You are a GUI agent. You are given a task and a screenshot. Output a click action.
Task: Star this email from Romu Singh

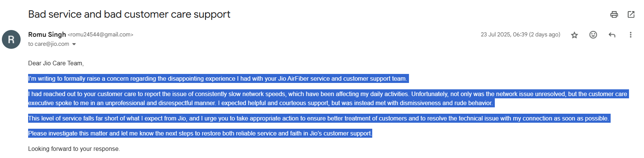pos(574,35)
